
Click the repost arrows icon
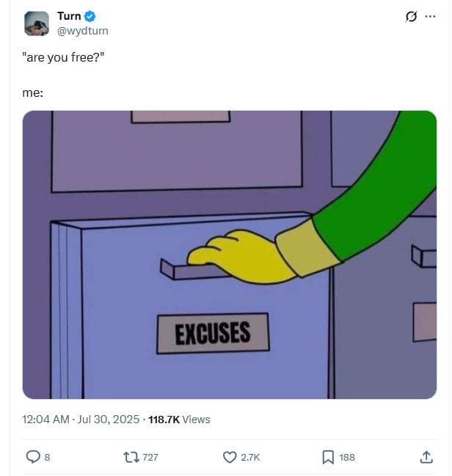pyautogui.click(x=131, y=457)
